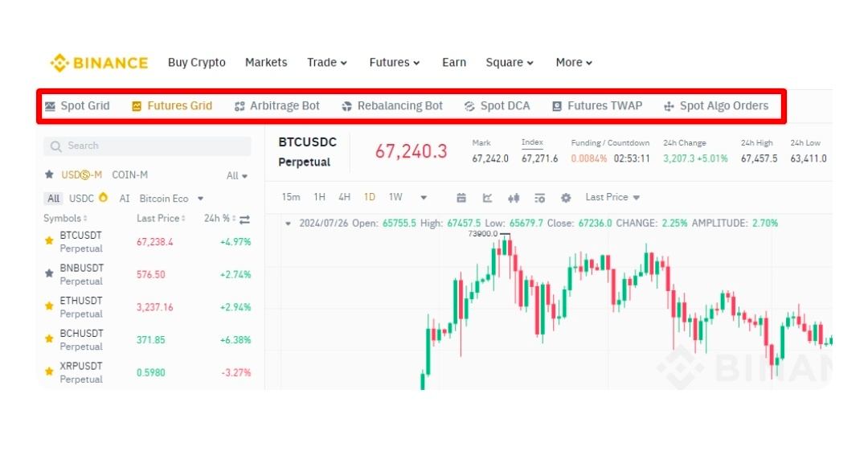Open the All contracts dropdown
Screen dimensions: 868x472
tap(237, 176)
